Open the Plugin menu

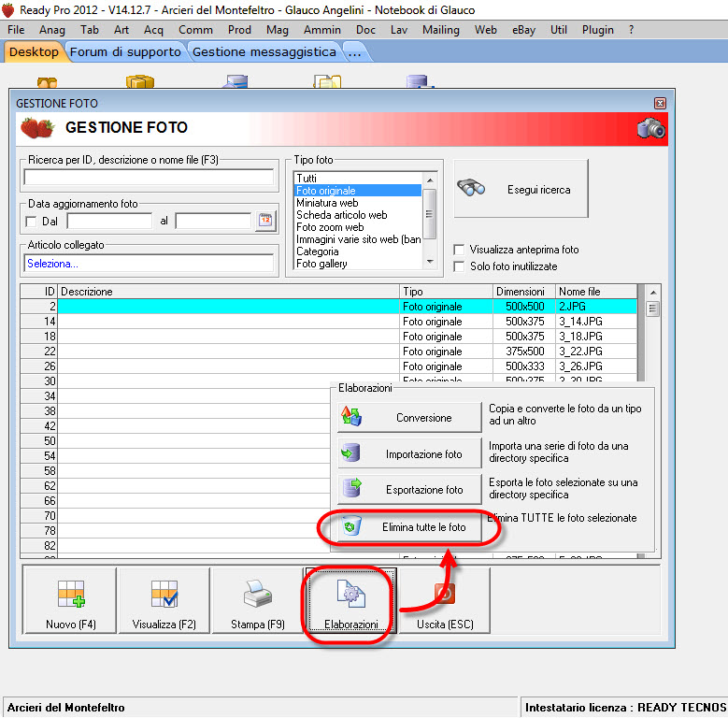pos(597,30)
